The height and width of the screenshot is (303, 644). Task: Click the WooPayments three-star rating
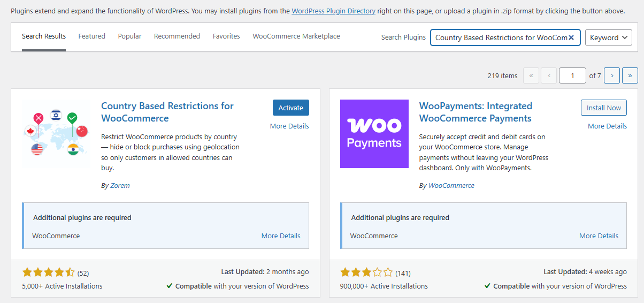[x=366, y=272]
